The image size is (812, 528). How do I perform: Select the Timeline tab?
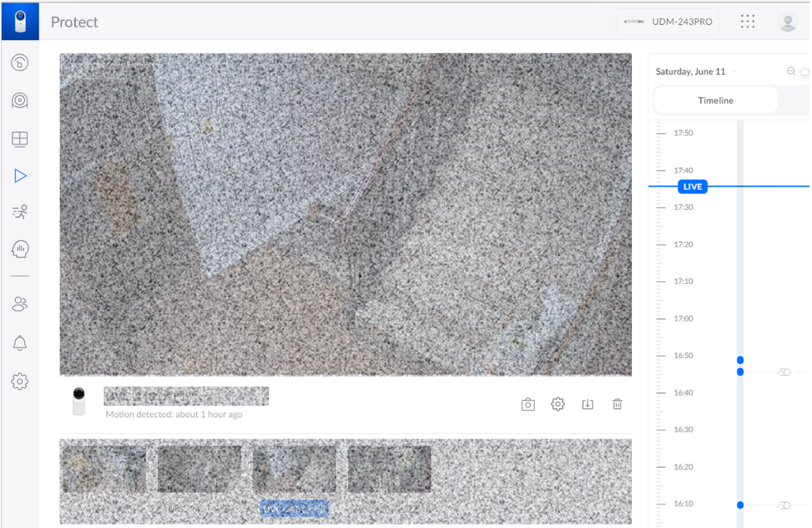pyautogui.click(x=715, y=100)
